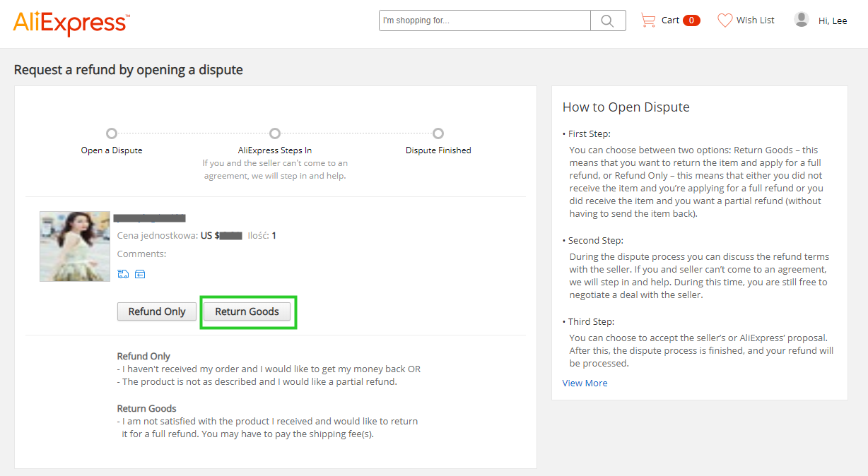Viewport: 868px width, 476px height.
Task: Click the bold "Return Goods" explanation heading
Action: 147,408
